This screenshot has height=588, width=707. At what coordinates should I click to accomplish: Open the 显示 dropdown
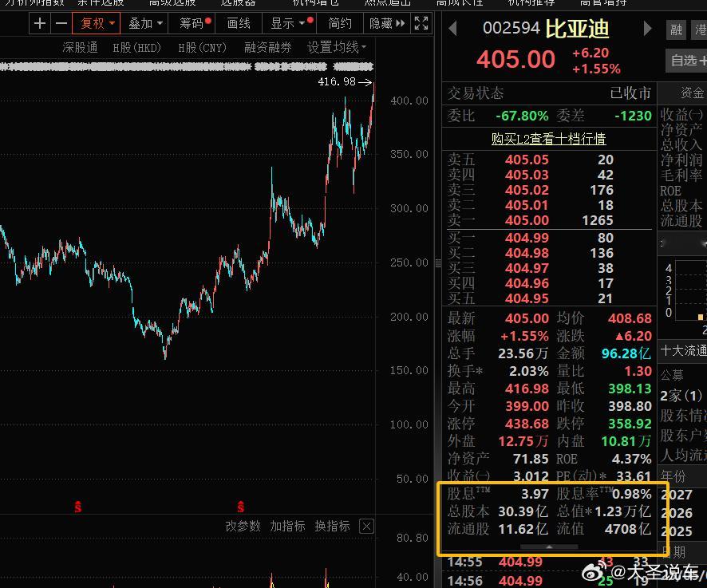point(290,23)
